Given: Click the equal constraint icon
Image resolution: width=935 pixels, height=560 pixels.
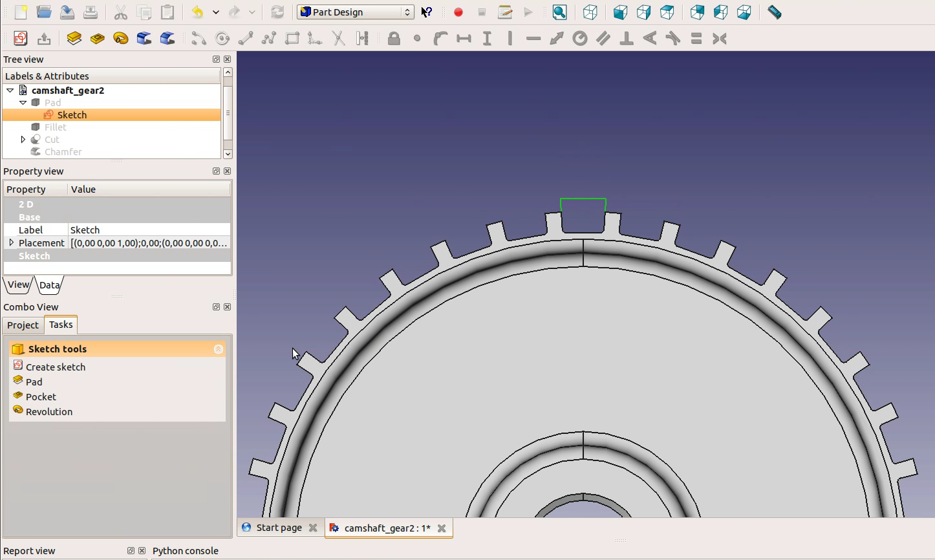Looking at the screenshot, I should [696, 39].
